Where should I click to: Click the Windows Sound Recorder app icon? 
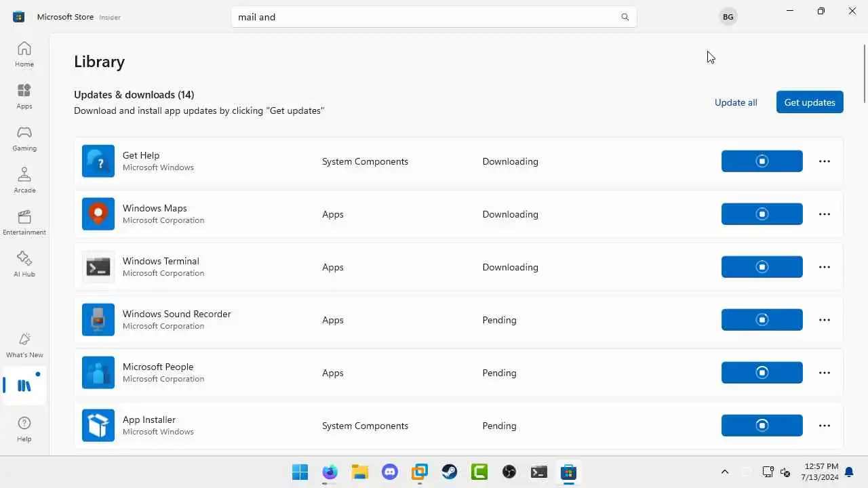tap(98, 320)
